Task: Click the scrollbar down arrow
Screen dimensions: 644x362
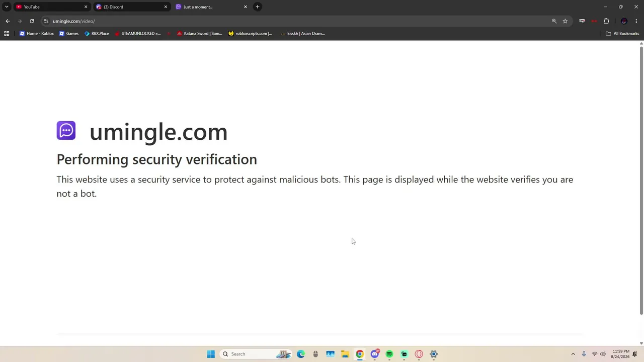Action: click(x=641, y=343)
